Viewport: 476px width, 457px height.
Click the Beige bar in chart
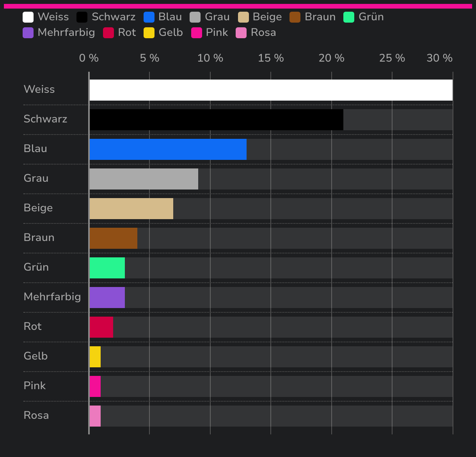click(131, 209)
